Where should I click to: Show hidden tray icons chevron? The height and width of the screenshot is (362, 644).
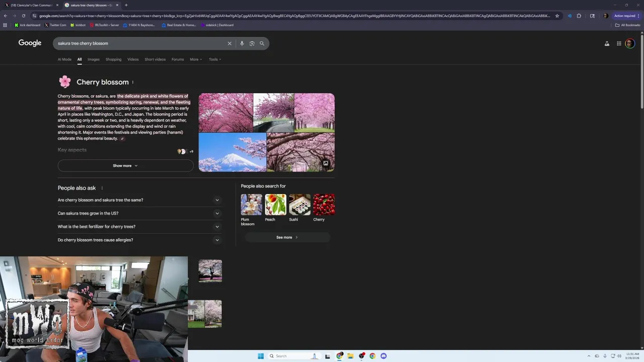(x=589, y=356)
